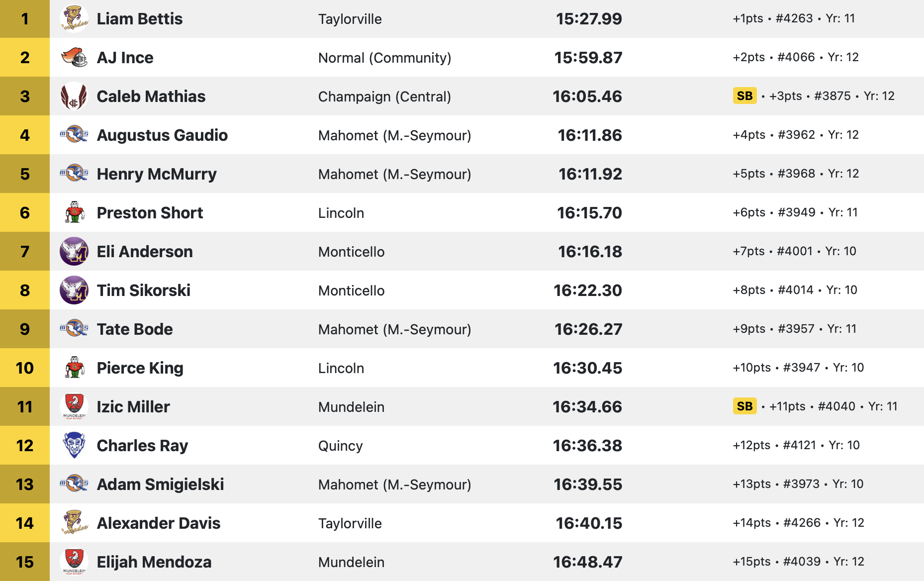Click Champaign Central logo beside Caleb Mathias
The height and width of the screenshot is (581, 924).
[x=74, y=97]
